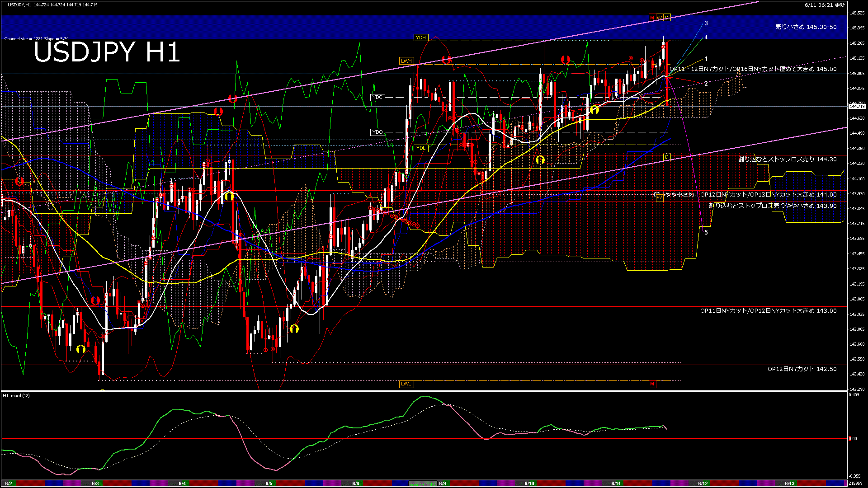Viewport: 868px width, 488px height.
Task: Click the LWL label at chart bottom
Action: tap(406, 384)
